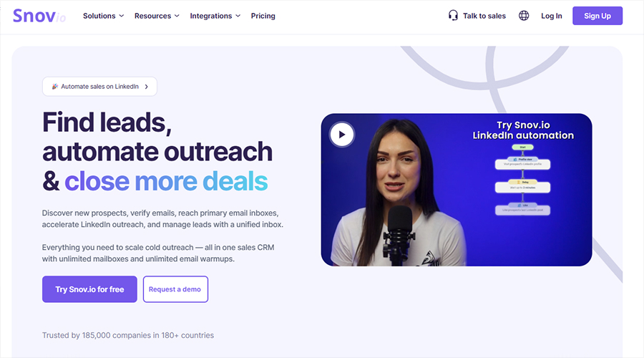644x358 pixels.
Task: Expand the Resources dropdown chevron
Action: [x=177, y=16]
